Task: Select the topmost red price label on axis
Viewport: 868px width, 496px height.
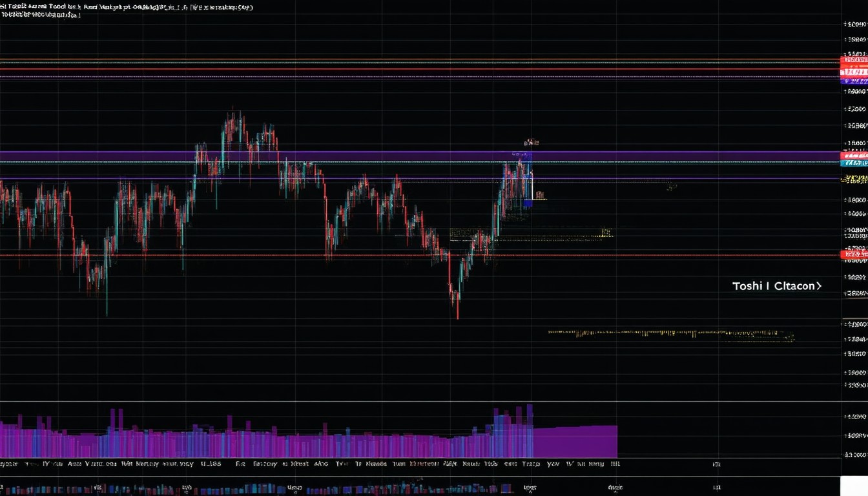Action: [x=854, y=61]
